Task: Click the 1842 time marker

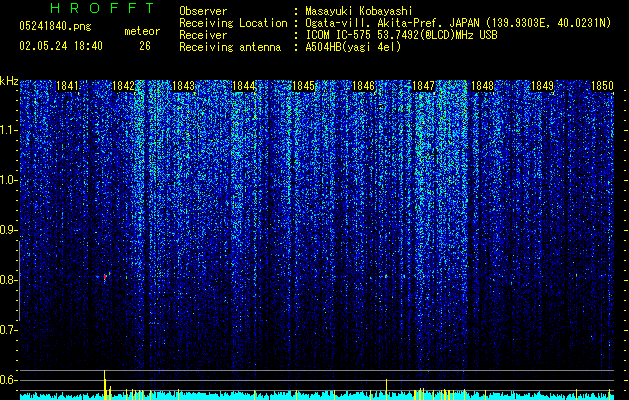Action: point(124,86)
